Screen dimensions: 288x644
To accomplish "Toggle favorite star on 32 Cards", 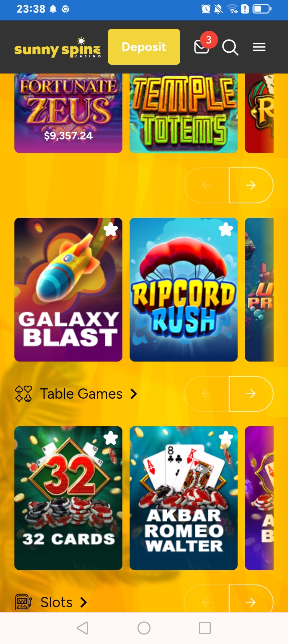I will (x=110, y=438).
